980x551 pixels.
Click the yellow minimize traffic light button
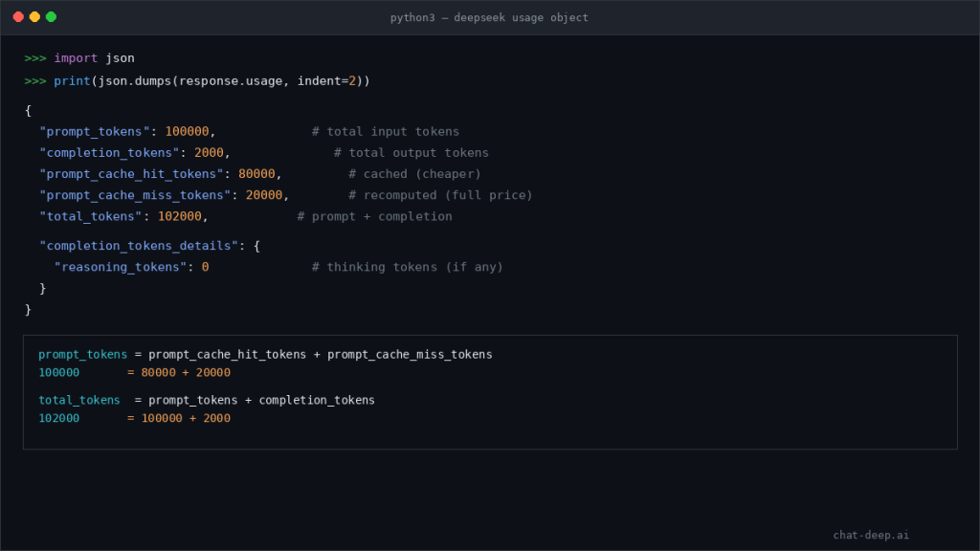coord(33,16)
